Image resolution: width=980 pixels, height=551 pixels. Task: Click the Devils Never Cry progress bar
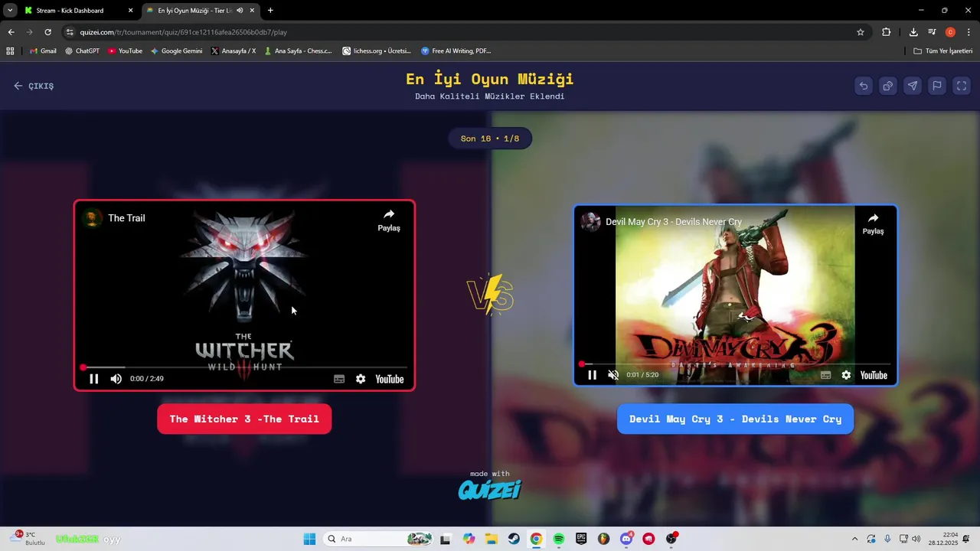(x=735, y=364)
